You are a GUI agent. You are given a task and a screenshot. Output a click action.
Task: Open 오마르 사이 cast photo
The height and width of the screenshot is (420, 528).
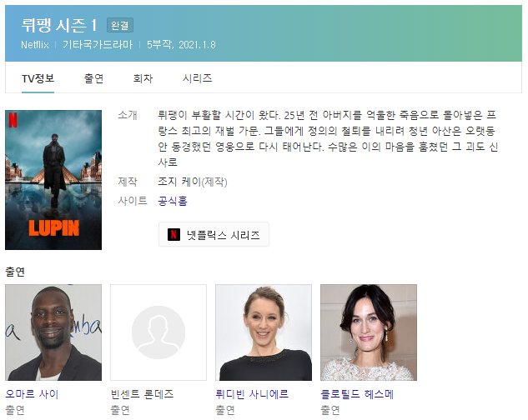(53, 332)
